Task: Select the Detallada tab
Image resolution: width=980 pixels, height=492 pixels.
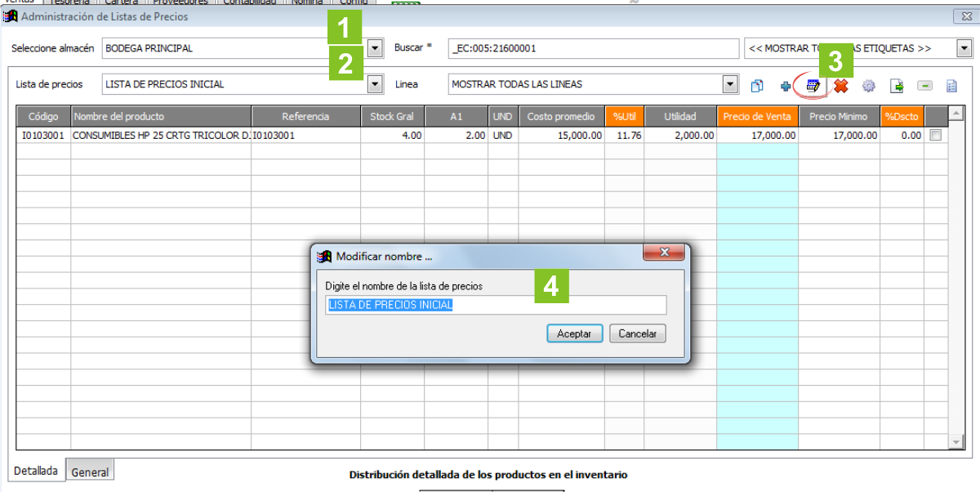Action: pyautogui.click(x=36, y=471)
